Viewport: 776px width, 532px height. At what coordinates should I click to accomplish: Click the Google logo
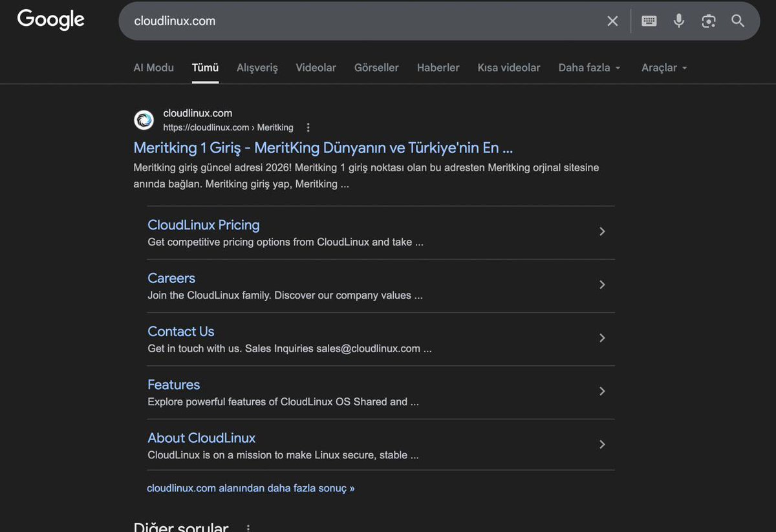coord(50,19)
